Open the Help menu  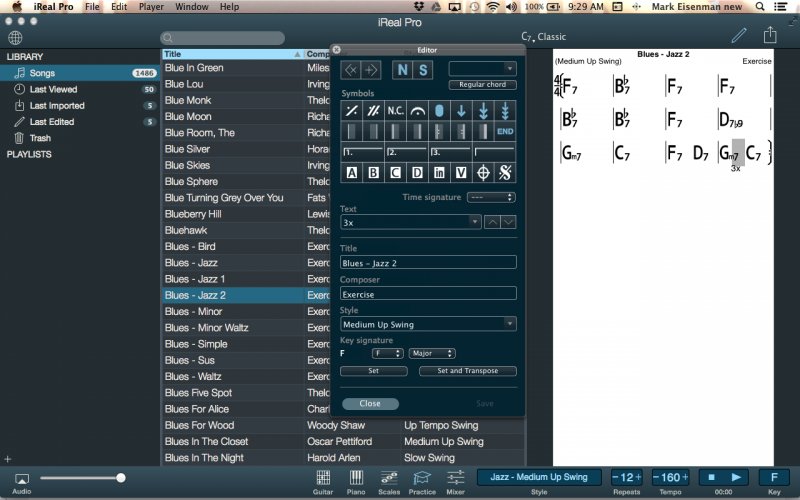(229, 7)
